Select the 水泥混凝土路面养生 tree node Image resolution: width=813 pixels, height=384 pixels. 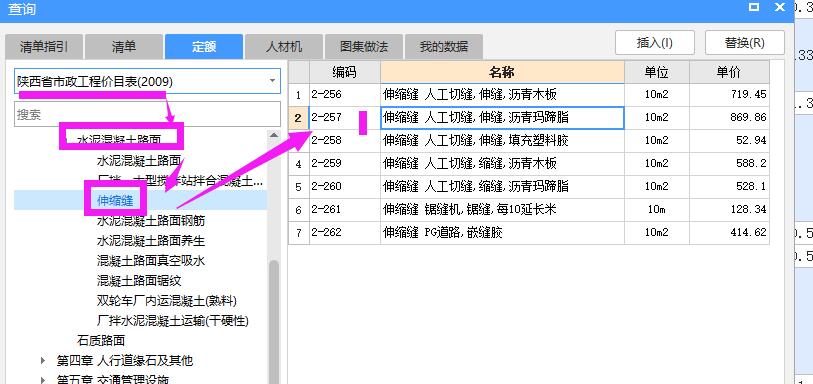151,240
